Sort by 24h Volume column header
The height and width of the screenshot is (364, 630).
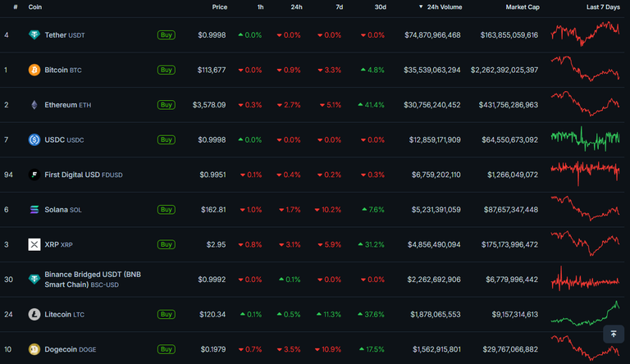coord(441,7)
